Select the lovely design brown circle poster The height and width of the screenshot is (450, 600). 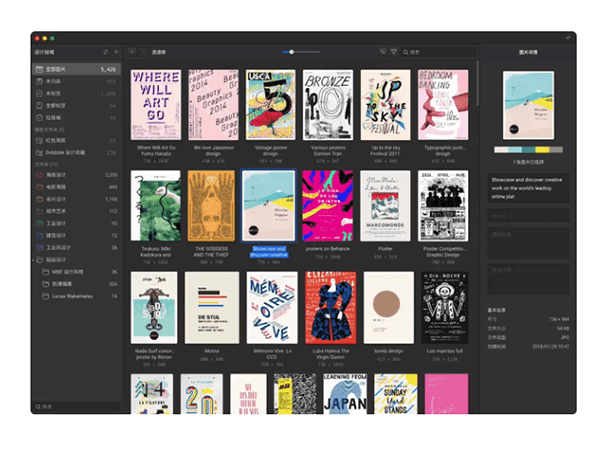pos(389,308)
